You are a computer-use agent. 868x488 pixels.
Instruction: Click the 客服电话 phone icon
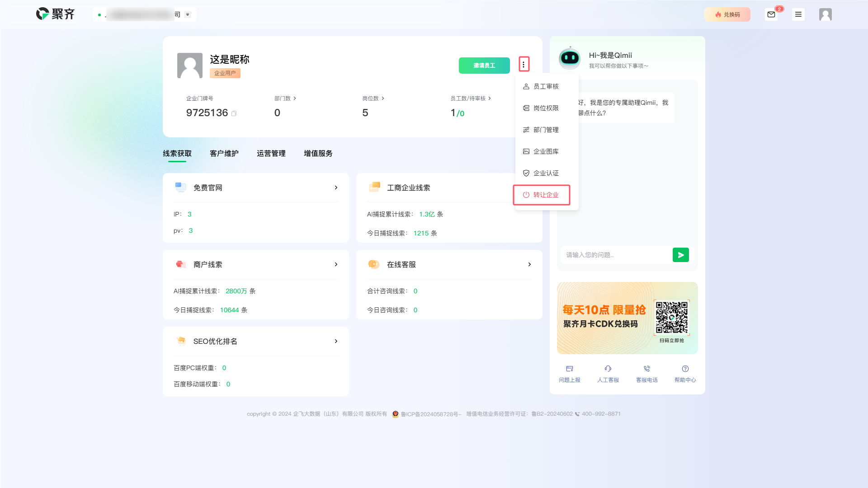[x=647, y=369]
